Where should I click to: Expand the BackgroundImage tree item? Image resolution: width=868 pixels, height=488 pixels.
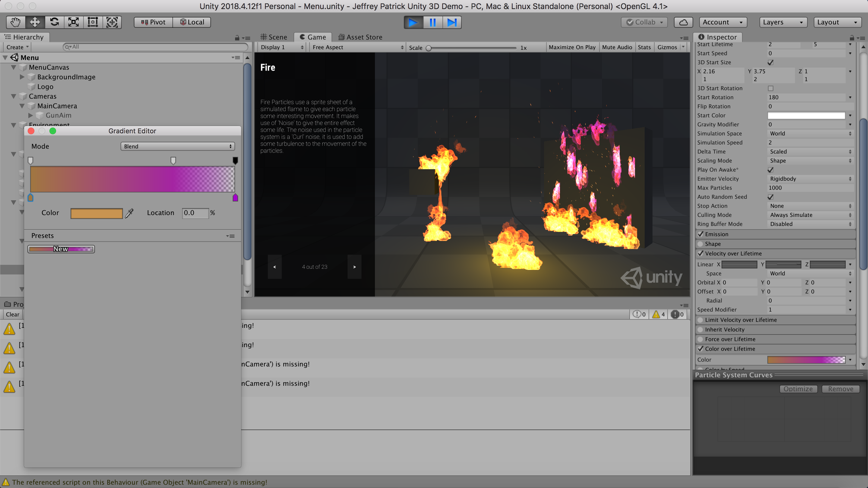coord(22,77)
